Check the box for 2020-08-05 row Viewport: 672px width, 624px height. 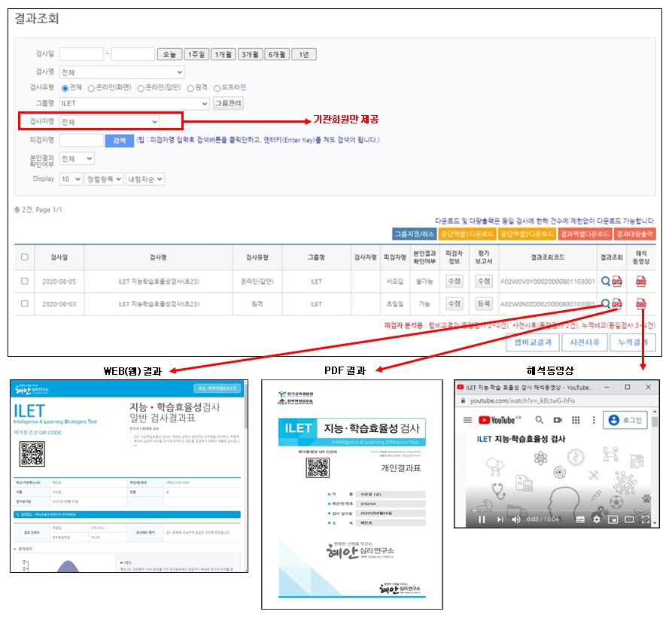click(x=25, y=281)
